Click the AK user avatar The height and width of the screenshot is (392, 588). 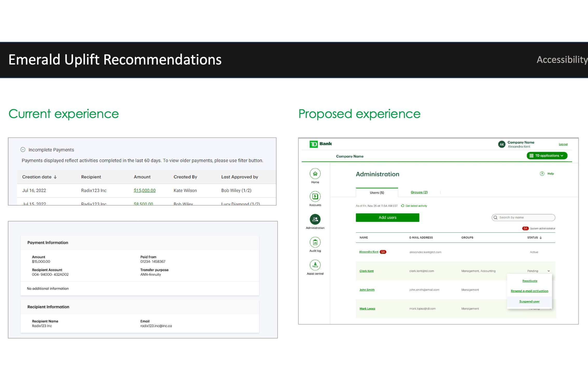tap(502, 144)
